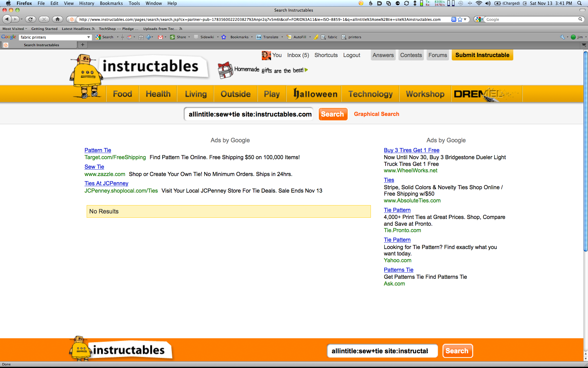Select the Search Instructables tab
The width and height of the screenshot is (588, 368).
click(x=39, y=45)
